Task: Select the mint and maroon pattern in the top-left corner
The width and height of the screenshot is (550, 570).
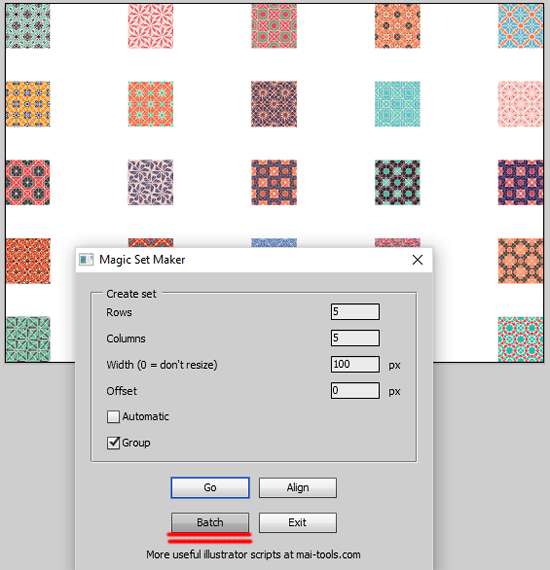Action: pyautogui.click(x=28, y=26)
